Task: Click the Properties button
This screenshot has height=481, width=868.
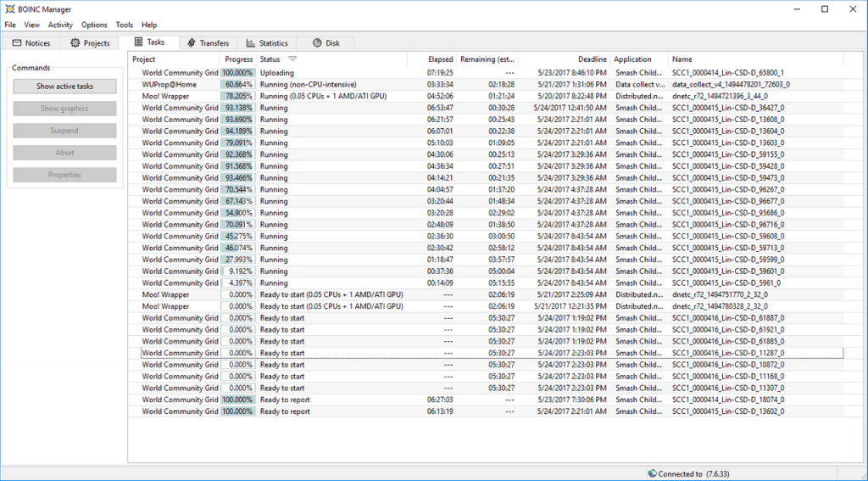Action: click(64, 175)
